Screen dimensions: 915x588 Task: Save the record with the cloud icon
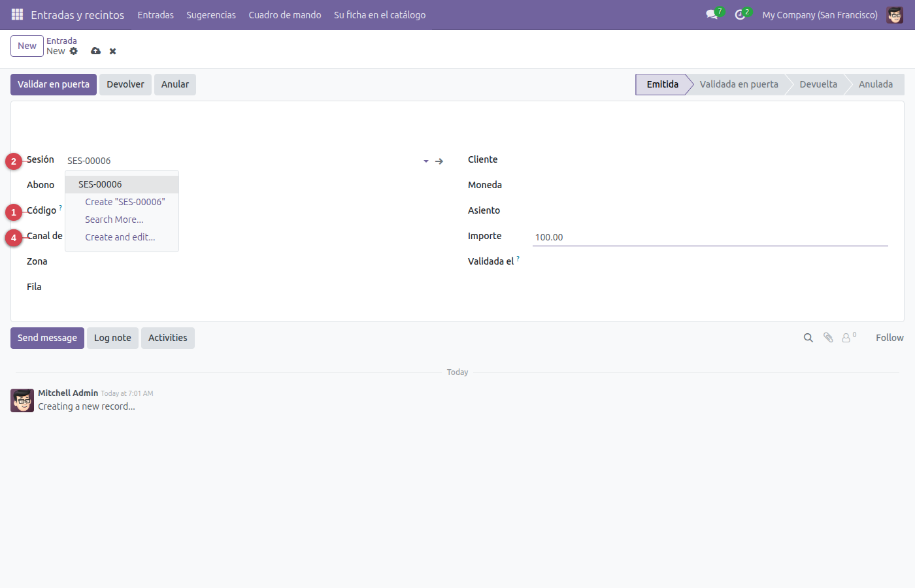96,51
